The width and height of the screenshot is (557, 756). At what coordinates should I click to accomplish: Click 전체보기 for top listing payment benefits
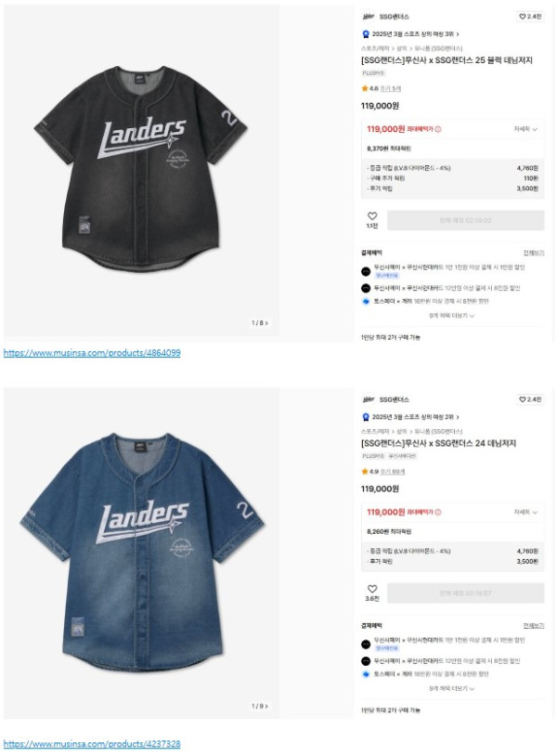point(534,253)
